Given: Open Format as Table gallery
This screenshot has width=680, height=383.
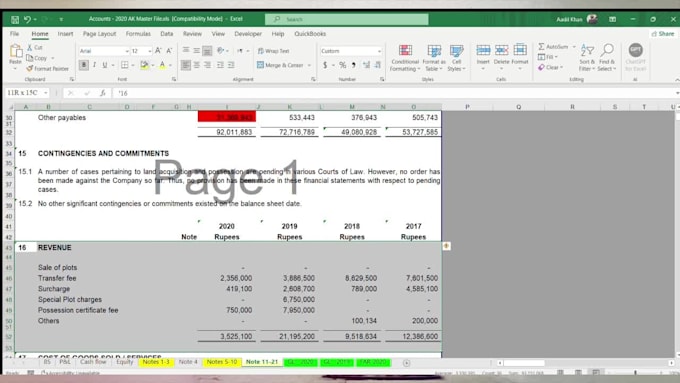Looking at the screenshot, I should (434, 58).
